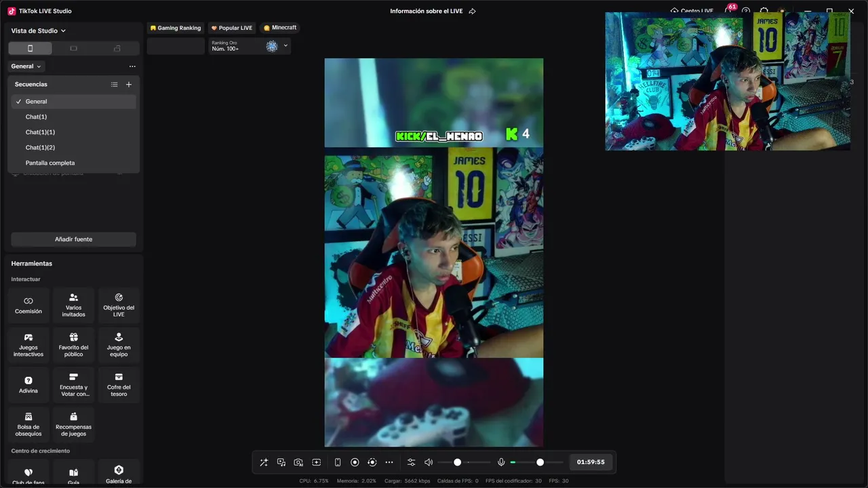Open Juegos interactivos tool
The height and width of the screenshot is (488, 868).
[x=28, y=346]
